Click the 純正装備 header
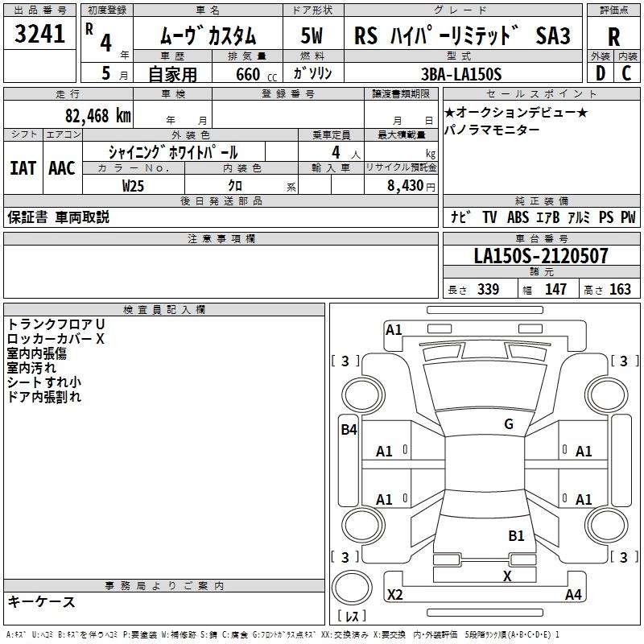Image resolution: width=644 pixels, height=644 pixels. (541, 200)
